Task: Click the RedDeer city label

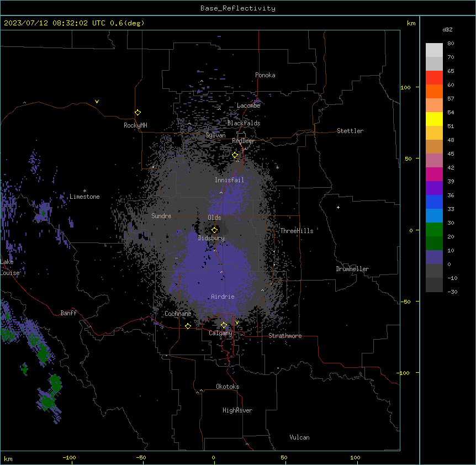Action: [243, 141]
